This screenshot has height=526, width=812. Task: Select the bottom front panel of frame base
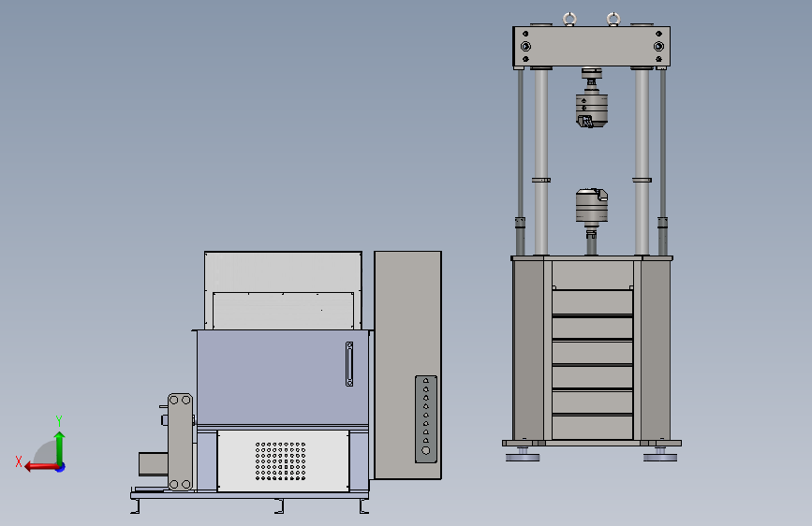pyautogui.click(x=593, y=428)
